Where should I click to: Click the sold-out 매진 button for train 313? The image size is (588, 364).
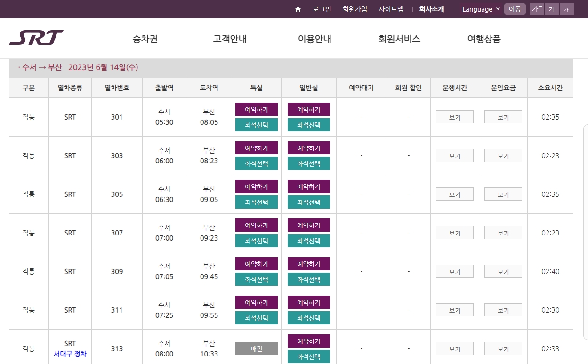257,348
